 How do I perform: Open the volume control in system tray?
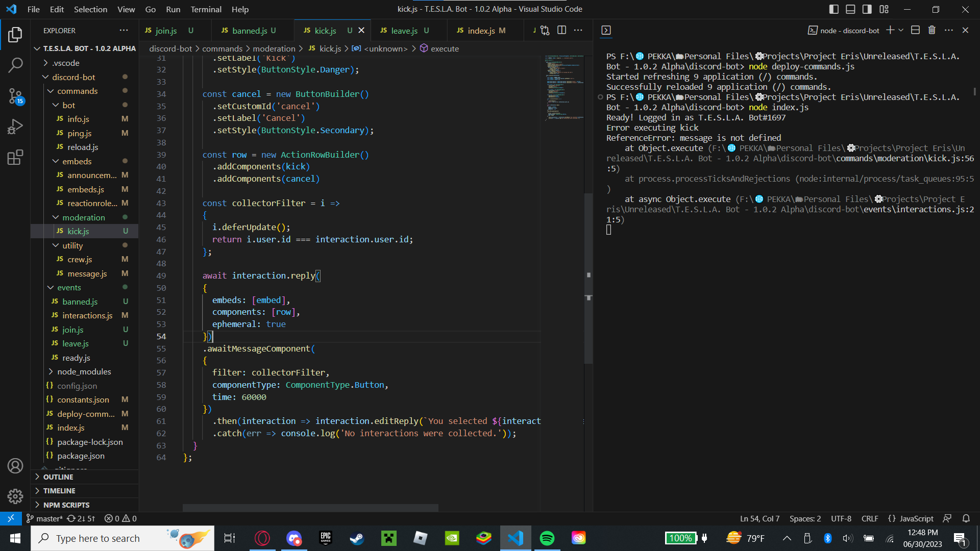(848, 538)
